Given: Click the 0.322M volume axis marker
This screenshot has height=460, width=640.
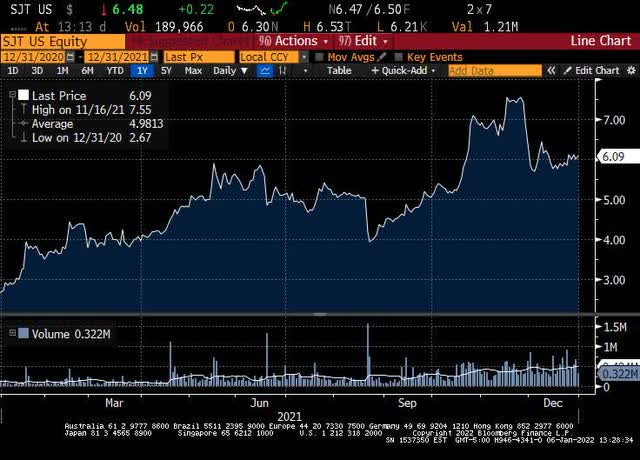Looking at the screenshot, I should (x=619, y=374).
